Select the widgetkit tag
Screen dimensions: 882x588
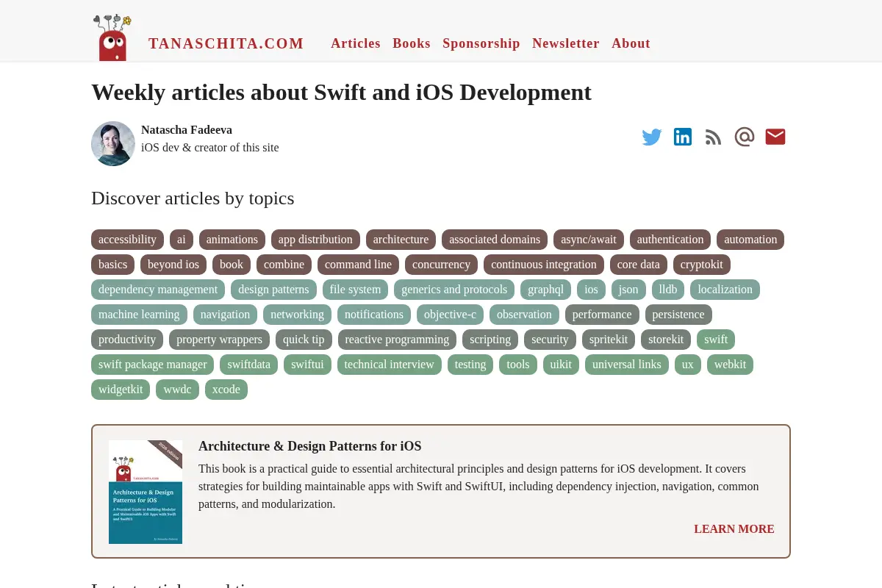coord(121,390)
